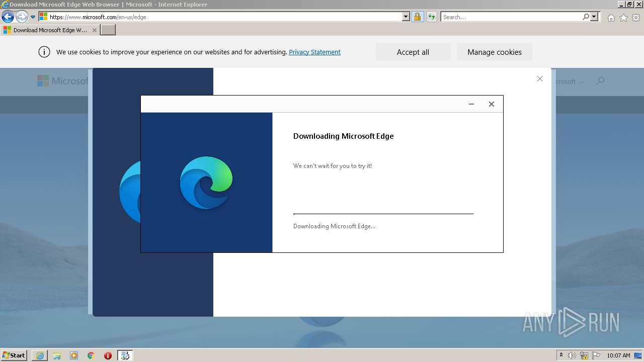Viewport: 644px width, 362px height.
Task: Click the Downloading Microsoft Edge heading
Action: pyautogui.click(x=344, y=136)
